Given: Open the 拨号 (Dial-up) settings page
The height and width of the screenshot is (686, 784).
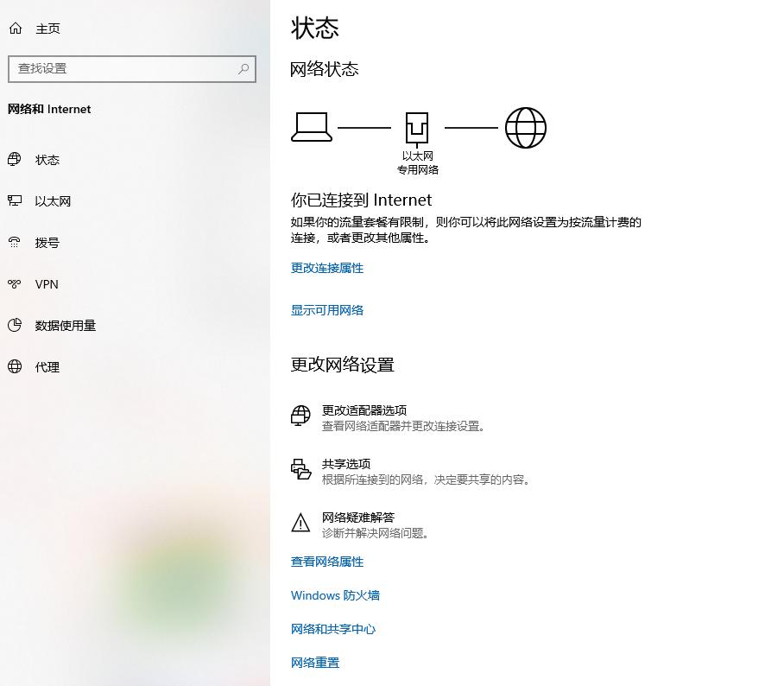Looking at the screenshot, I should point(47,243).
